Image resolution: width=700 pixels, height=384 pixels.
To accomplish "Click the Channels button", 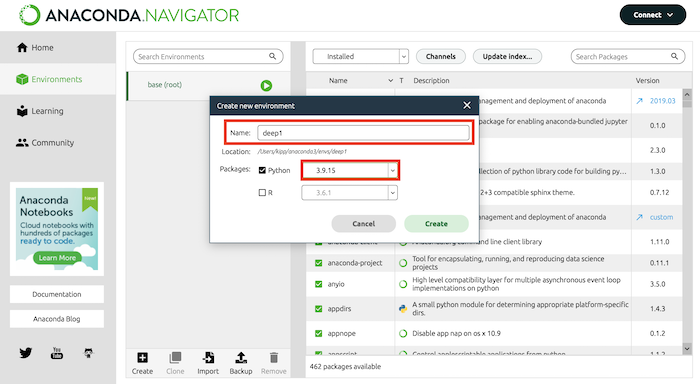I will [x=441, y=56].
